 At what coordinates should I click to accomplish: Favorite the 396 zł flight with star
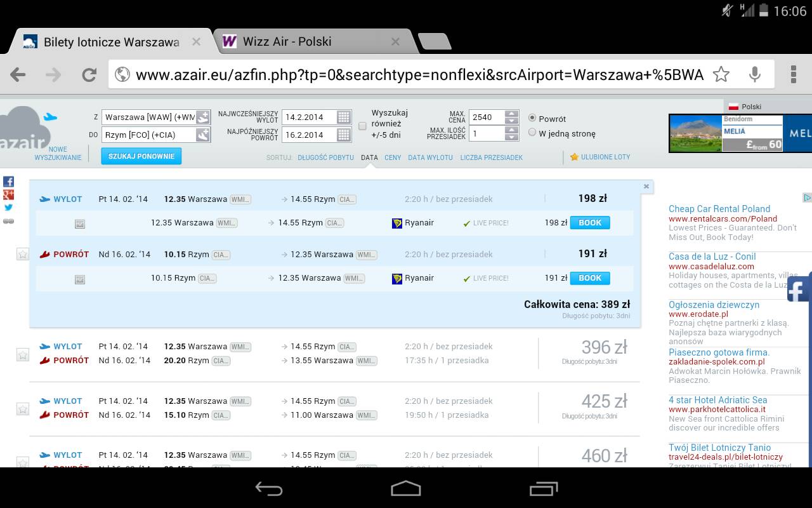click(23, 354)
